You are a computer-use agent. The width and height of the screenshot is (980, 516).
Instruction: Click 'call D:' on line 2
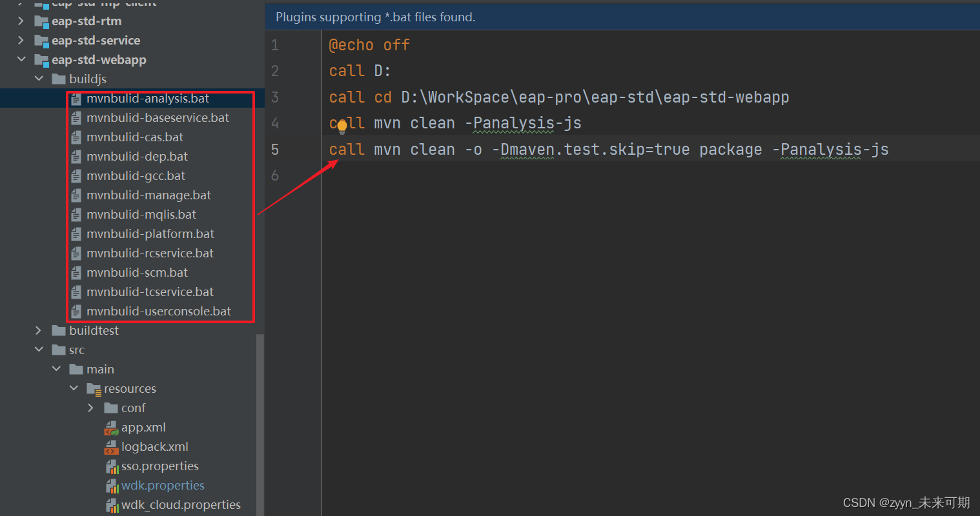(360, 71)
